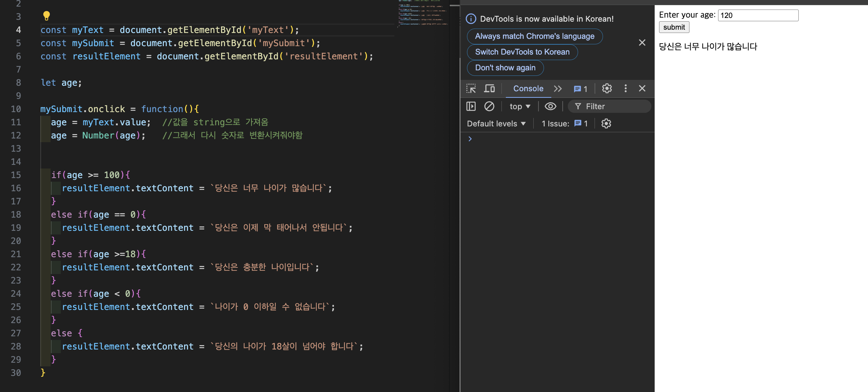Close the DevTools panel

pos(642,89)
